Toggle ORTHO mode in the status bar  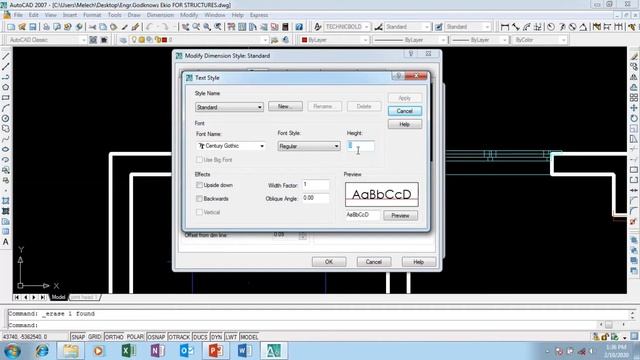pyautogui.click(x=114, y=337)
